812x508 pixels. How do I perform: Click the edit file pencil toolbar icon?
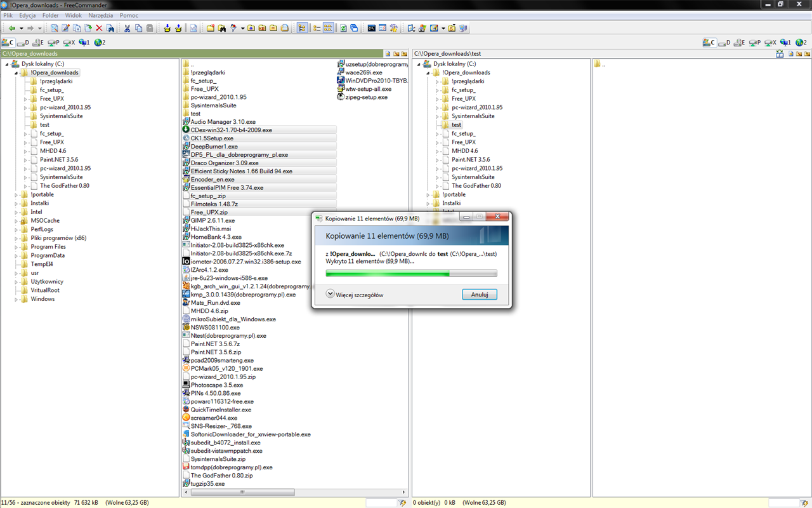66,28
